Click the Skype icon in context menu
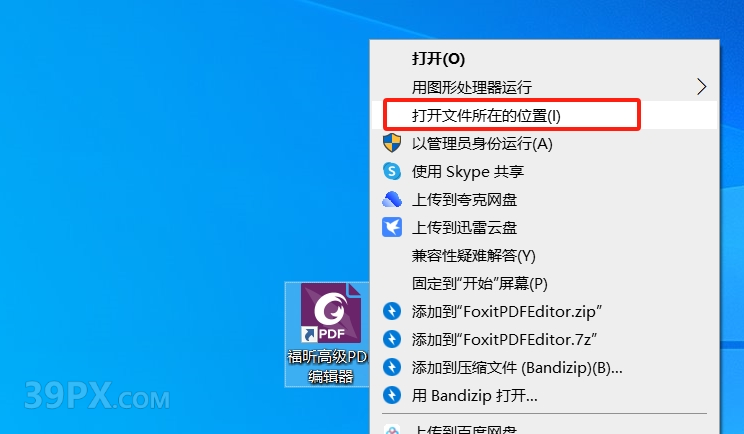This screenshot has height=434, width=744. point(392,171)
